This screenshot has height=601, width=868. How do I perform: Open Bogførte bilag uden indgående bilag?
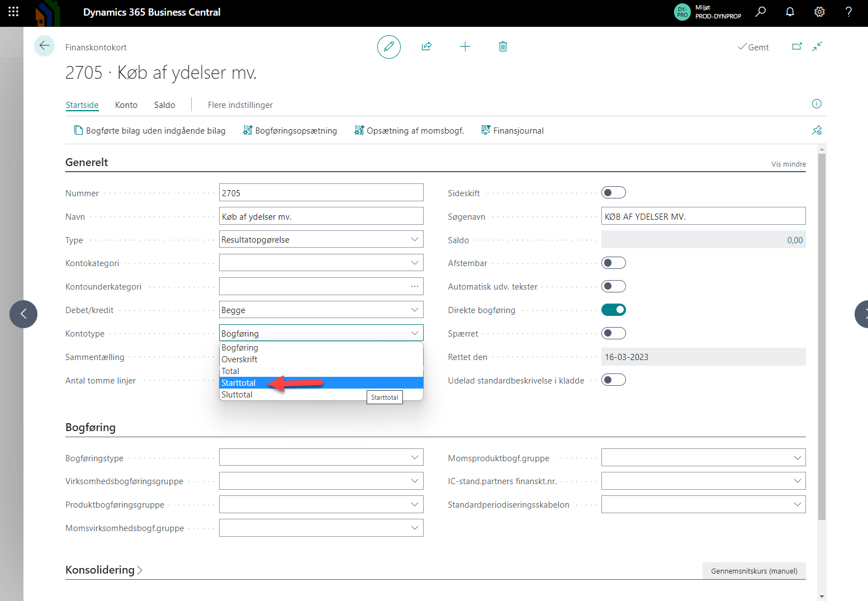pos(150,131)
